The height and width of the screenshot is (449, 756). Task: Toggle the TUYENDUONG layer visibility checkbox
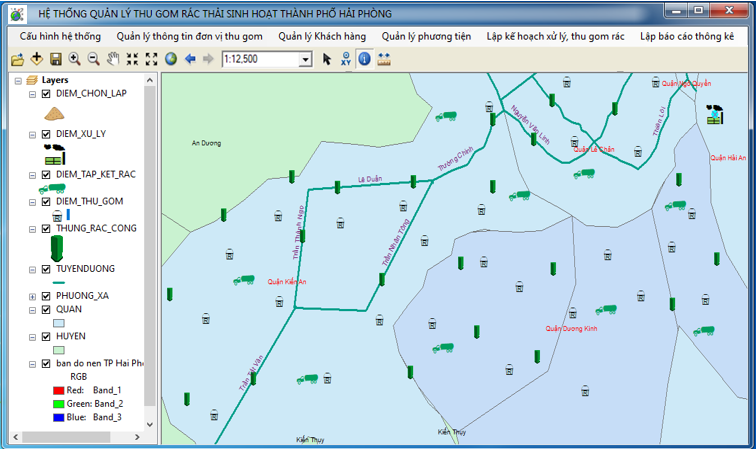point(46,269)
